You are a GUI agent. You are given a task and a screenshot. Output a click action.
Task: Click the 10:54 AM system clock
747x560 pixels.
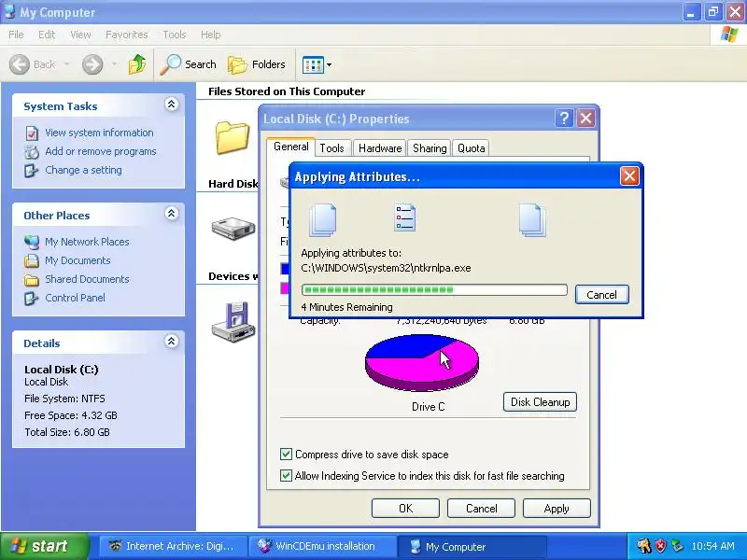[713, 546]
